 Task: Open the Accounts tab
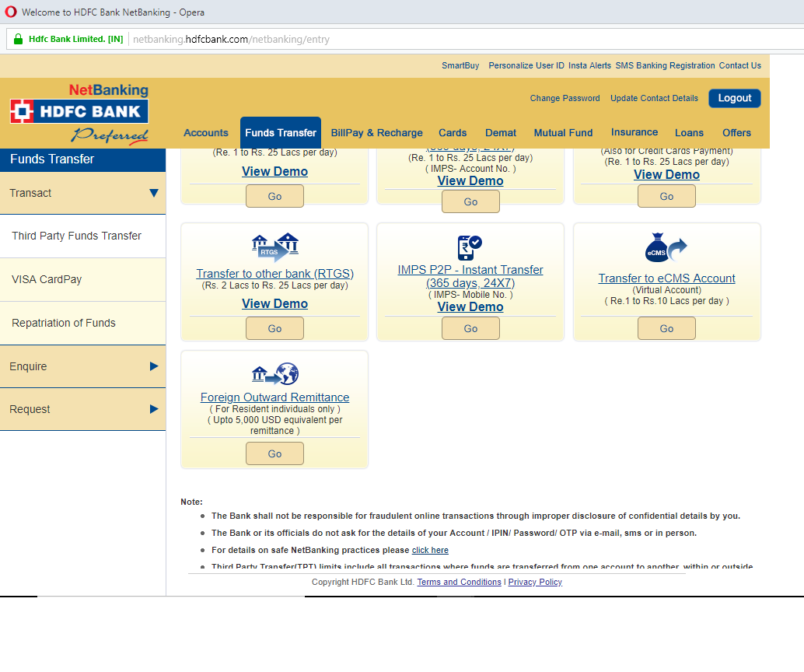pyautogui.click(x=206, y=133)
